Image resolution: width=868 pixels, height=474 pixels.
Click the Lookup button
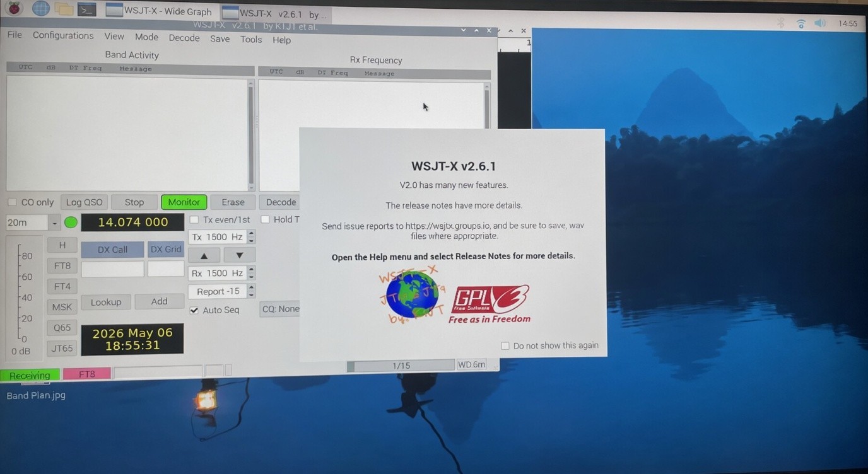tap(105, 302)
